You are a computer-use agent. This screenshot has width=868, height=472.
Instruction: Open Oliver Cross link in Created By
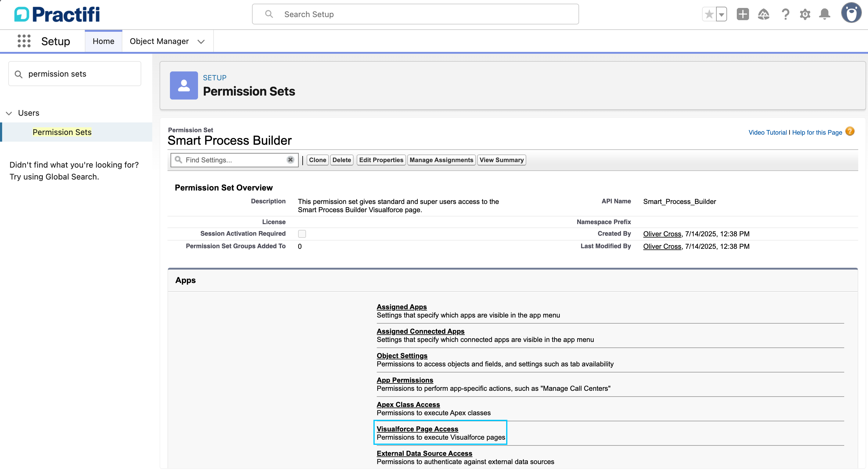click(662, 234)
